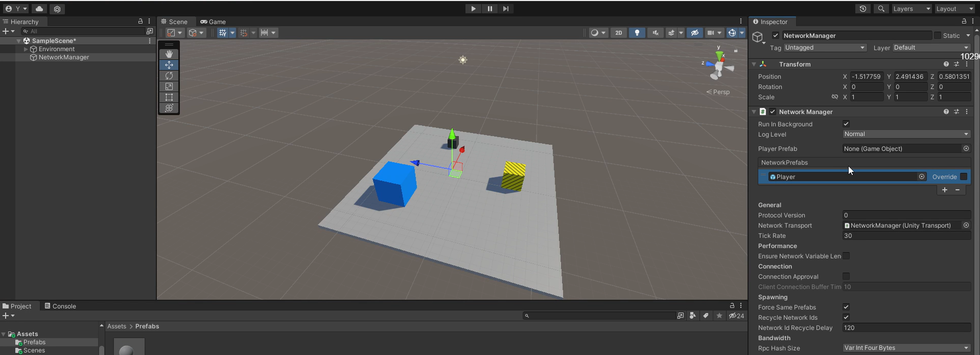Click the Step forward button
The height and width of the screenshot is (355, 980).
(506, 9)
